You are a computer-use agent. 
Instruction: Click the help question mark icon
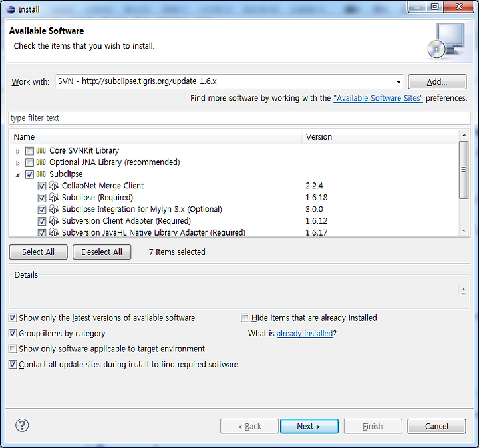[22, 425]
